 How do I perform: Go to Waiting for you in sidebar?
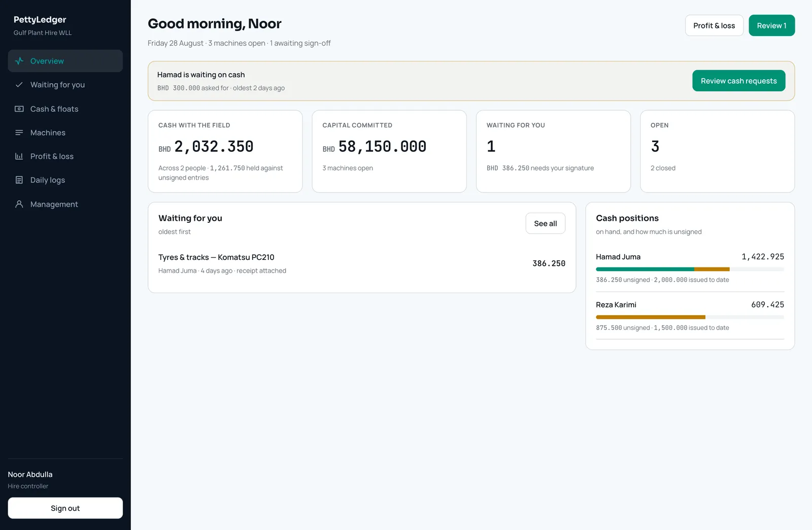65,85
